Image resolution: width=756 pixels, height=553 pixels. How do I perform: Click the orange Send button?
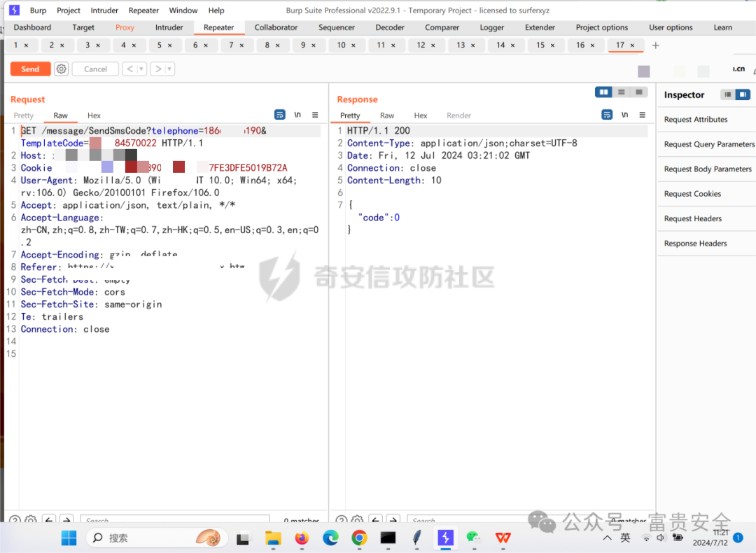click(x=30, y=69)
